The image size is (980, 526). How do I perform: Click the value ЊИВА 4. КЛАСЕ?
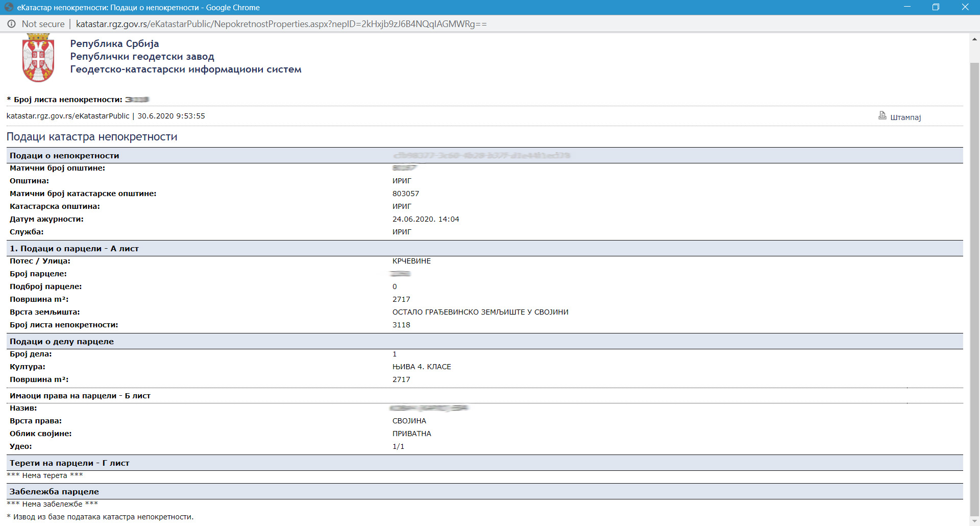coord(422,367)
